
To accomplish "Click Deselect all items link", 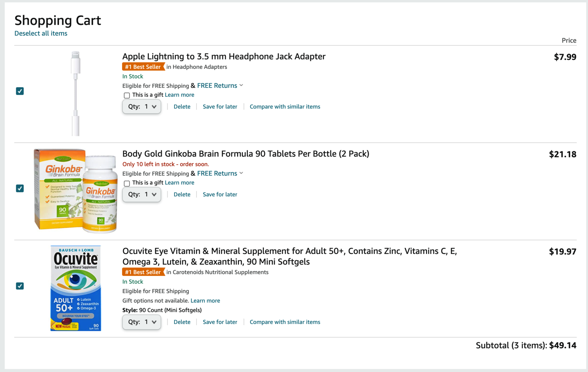I will coord(41,33).
